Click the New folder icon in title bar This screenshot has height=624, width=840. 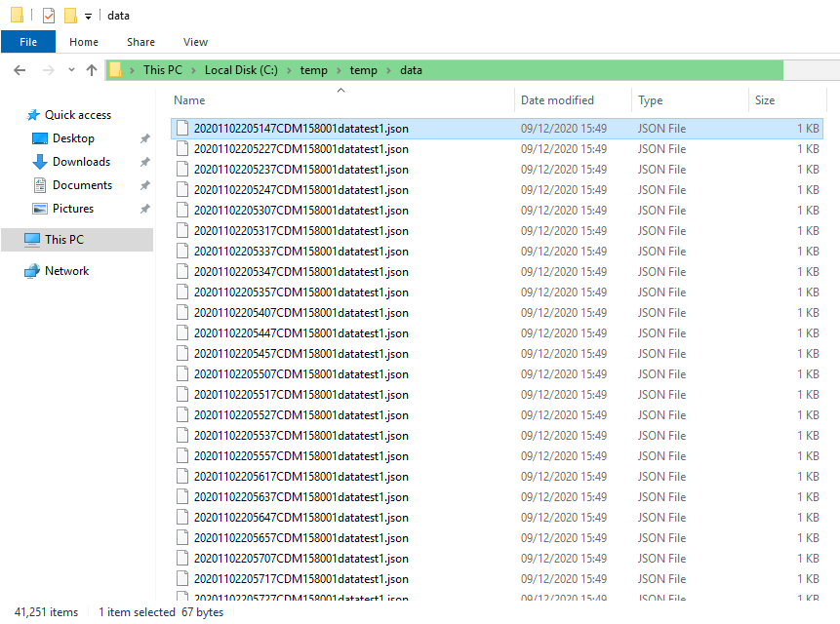coord(70,16)
